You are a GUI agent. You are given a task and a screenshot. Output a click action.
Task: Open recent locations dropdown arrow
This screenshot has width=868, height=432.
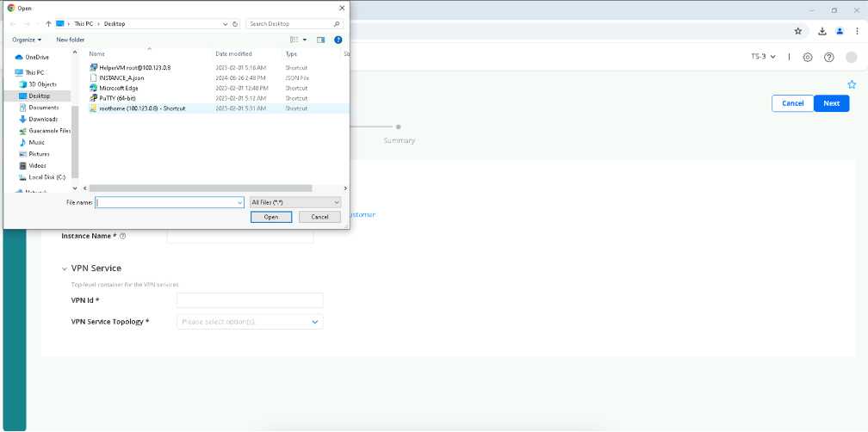point(38,24)
